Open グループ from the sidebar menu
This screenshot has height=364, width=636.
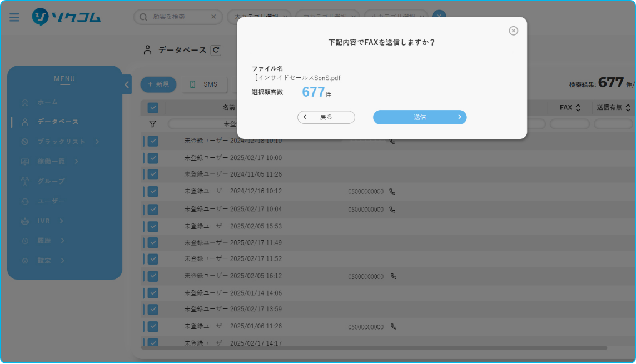pos(51,181)
